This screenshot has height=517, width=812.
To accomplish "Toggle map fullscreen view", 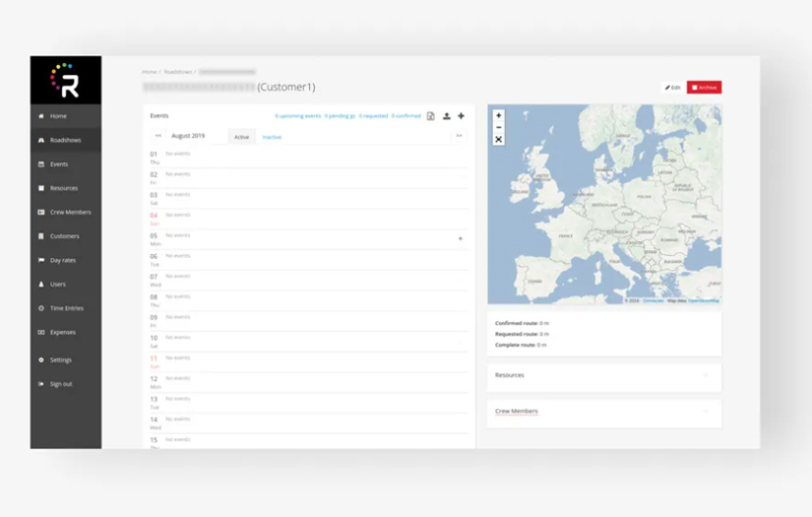I will coord(499,140).
